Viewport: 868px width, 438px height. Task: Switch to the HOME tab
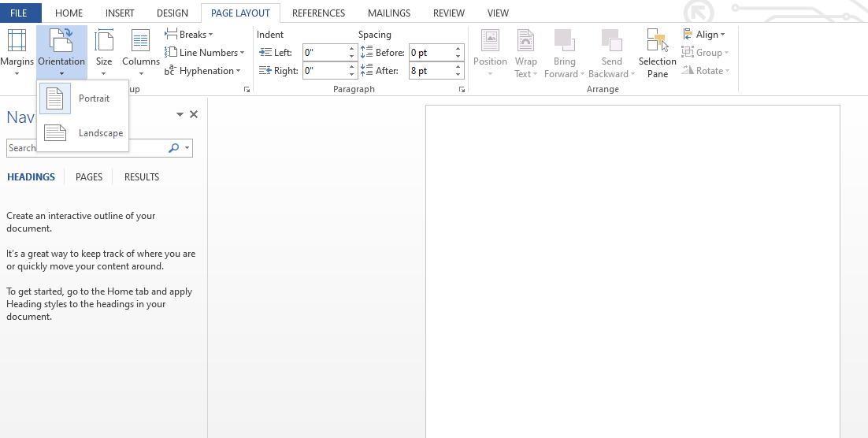click(69, 13)
